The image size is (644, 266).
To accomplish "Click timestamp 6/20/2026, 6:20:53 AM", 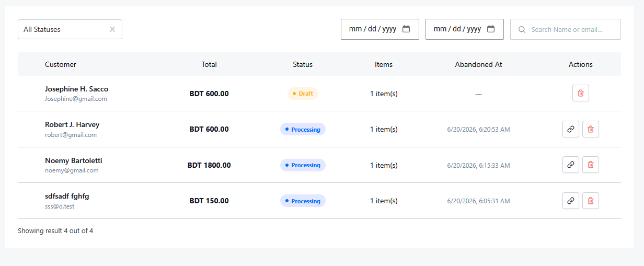I will (478, 129).
